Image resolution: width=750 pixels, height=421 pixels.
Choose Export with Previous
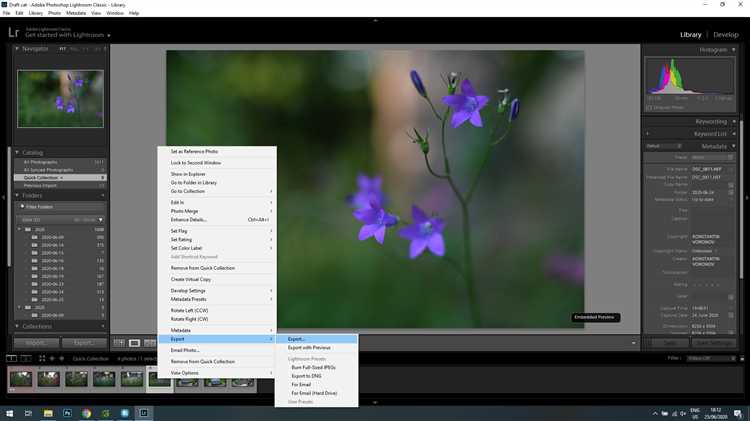[316, 348]
